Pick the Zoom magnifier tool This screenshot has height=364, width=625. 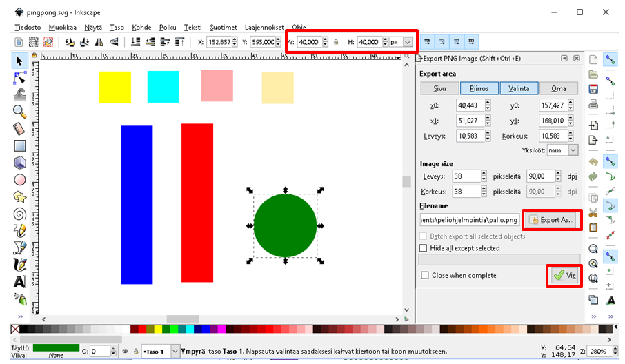point(19,111)
